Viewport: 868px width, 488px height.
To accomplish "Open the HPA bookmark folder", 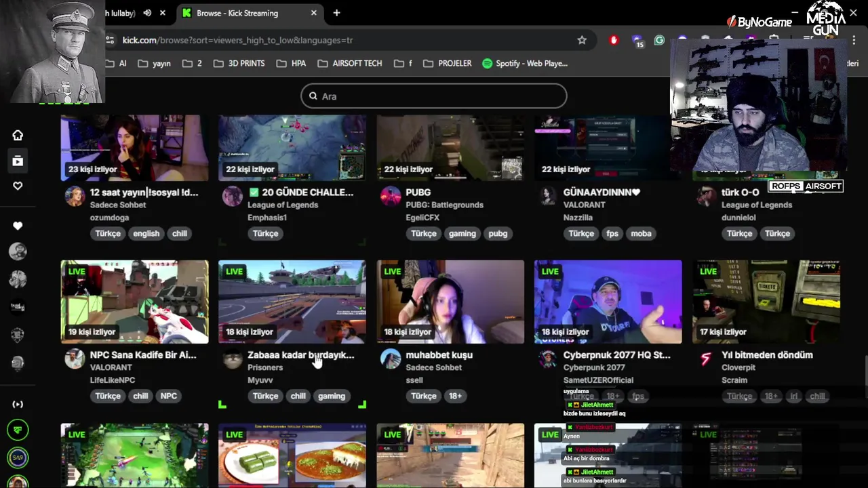I will (291, 63).
